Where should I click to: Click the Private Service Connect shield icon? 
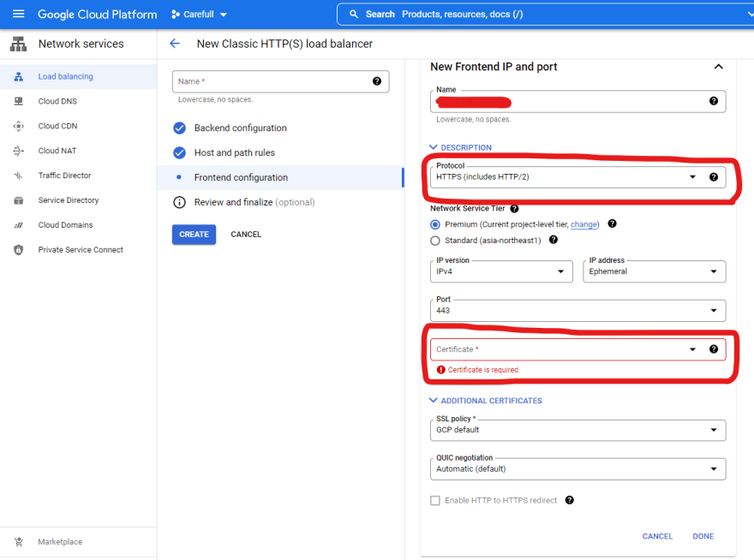click(x=18, y=249)
